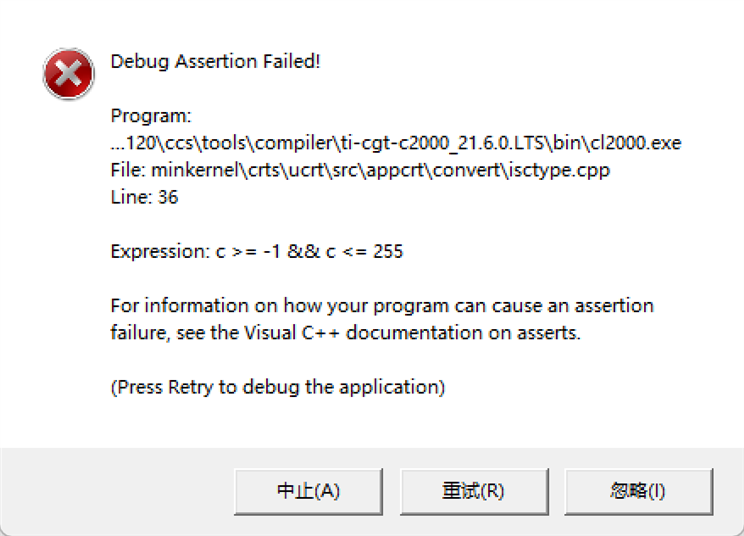This screenshot has width=744, height=536.
Task: Click the 'For information on how' sentence
Action: [x=382, y=305]
